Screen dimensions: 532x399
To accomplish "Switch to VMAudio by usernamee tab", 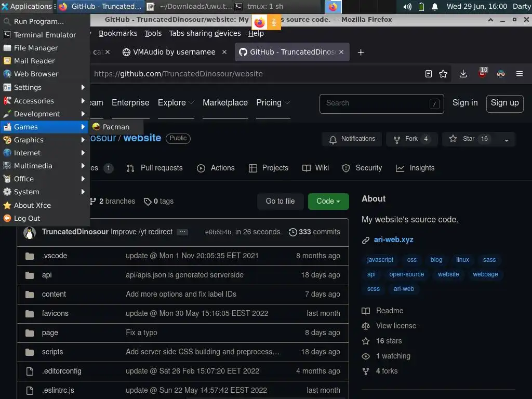I will point(174,52).
